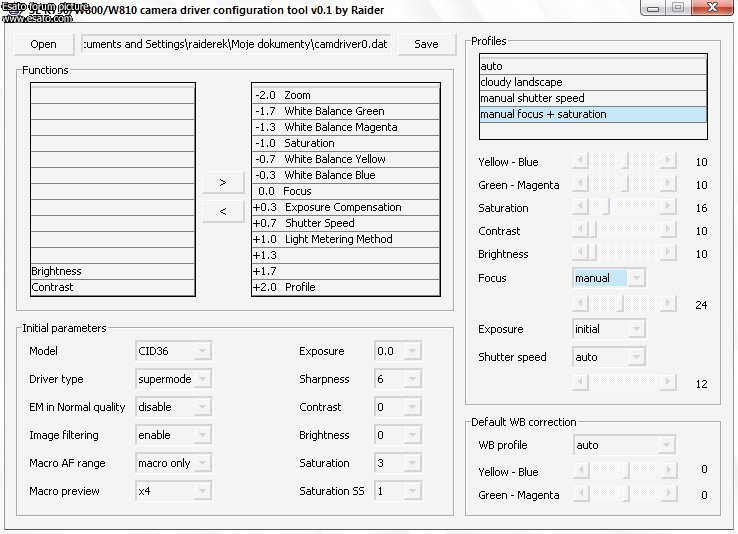The height and width of the screenshot is (534, 738).
Task: Click Default WB Green - Magenta slider
Action: click(625, 494)
